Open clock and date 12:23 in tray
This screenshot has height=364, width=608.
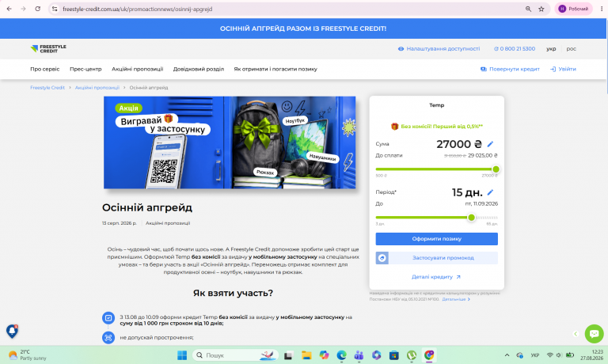pyautogui.click(x=591, y=355)
